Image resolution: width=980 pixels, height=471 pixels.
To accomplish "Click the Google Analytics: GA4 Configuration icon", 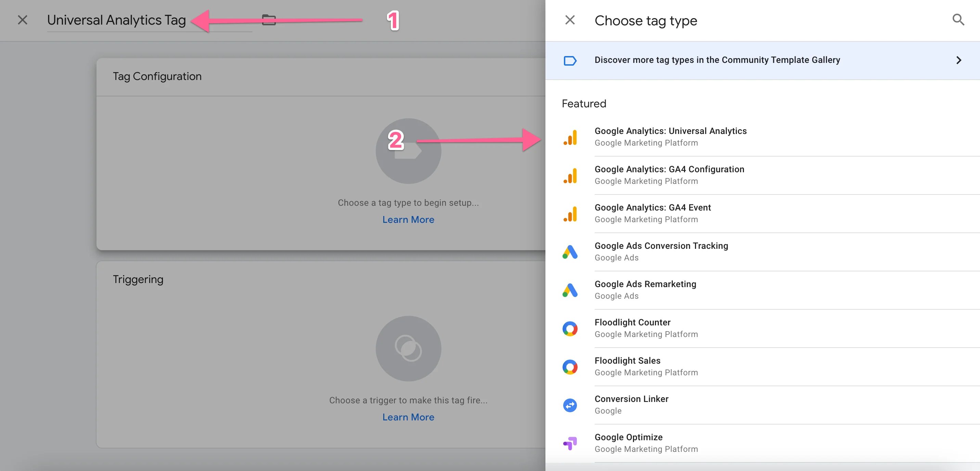I will 570,176.
